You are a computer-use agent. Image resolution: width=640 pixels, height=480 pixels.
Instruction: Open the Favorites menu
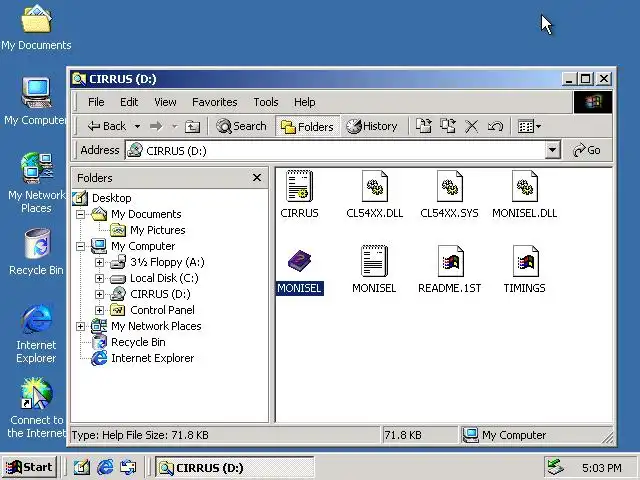[215, 102]
